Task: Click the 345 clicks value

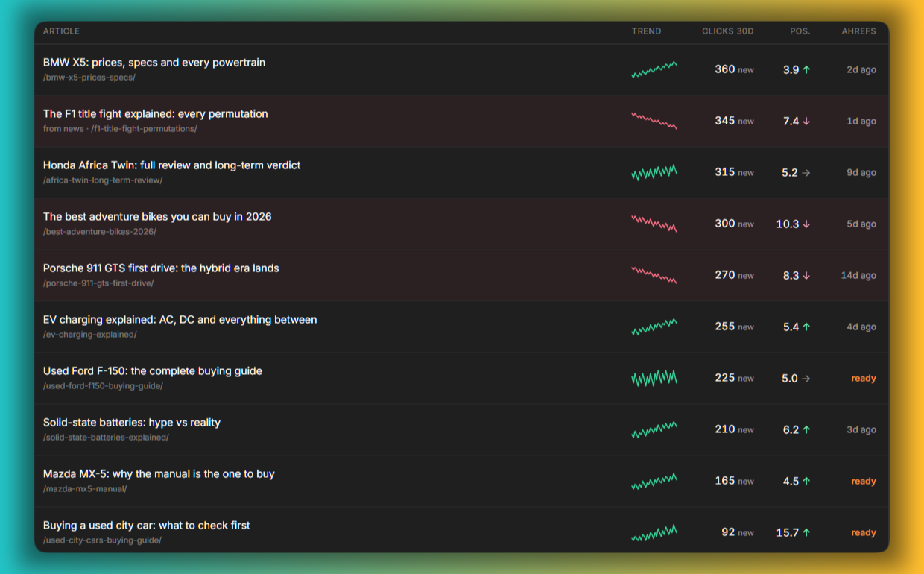Action: [725, 121]
